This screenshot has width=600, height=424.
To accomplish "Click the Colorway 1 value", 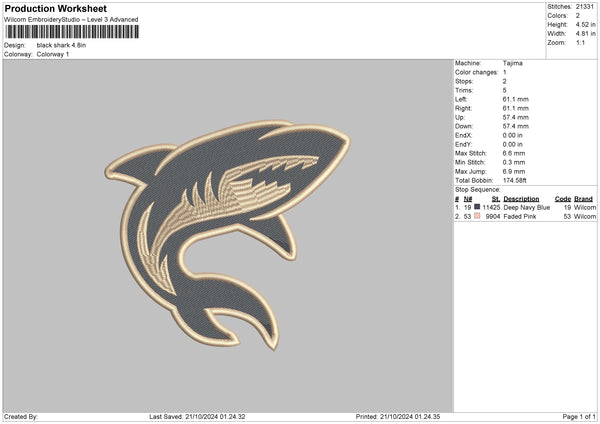I will click(x=54, y=54).
